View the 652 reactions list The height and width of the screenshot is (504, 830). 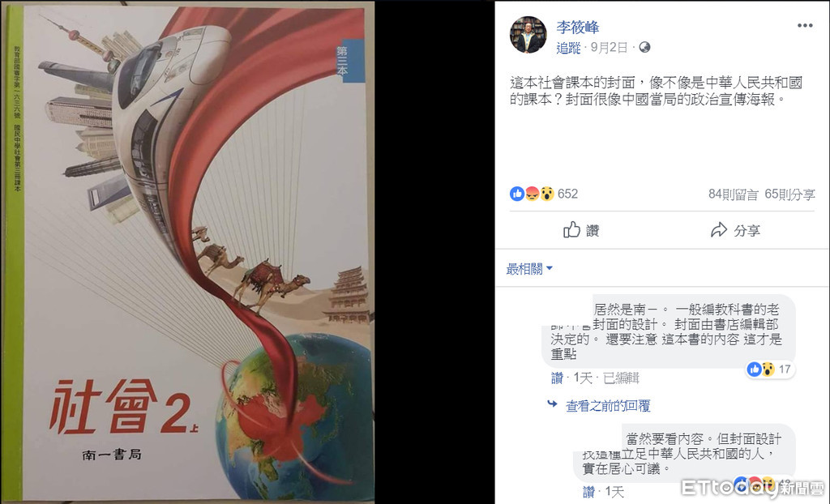click(x=567, y=194)
